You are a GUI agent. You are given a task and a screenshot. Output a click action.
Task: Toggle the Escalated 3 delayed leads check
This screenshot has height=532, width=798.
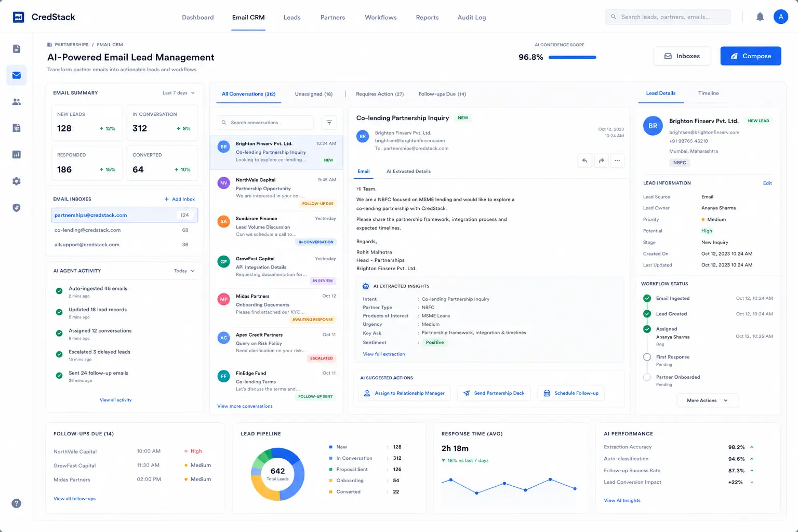point(59,354)
